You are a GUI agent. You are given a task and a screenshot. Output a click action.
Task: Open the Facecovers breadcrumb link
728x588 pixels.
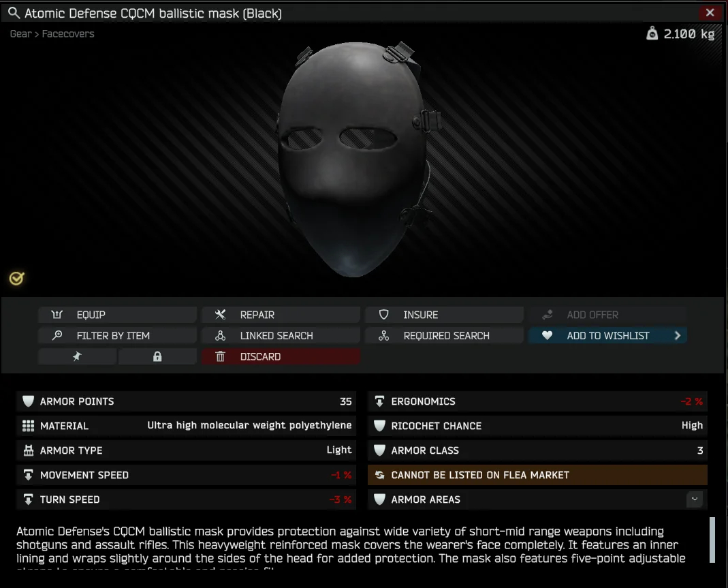pos(68,33)
